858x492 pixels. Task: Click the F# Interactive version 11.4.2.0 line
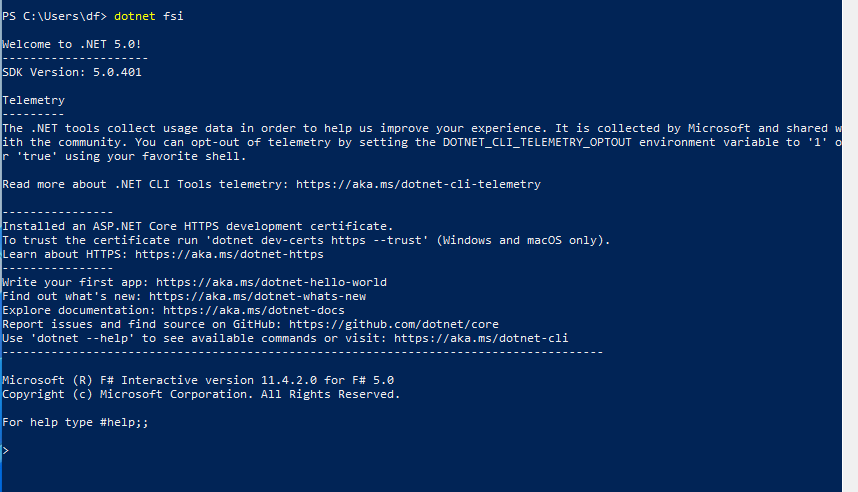pyautogui.click(x=198, y=380)
